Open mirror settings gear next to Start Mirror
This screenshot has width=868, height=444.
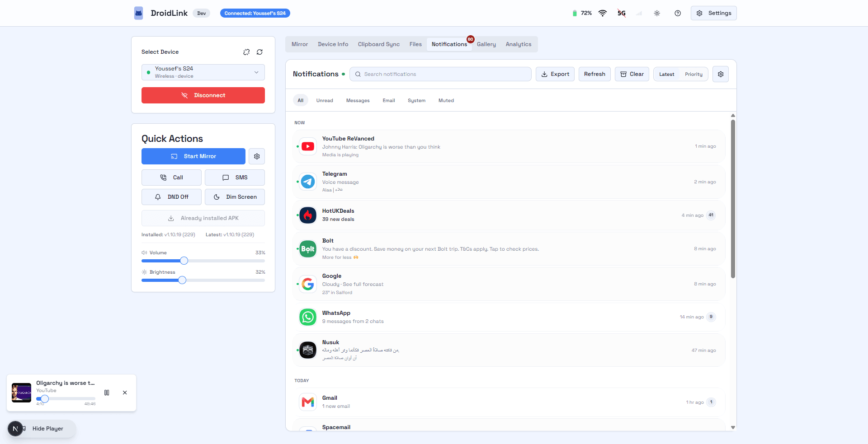pos(257,156)
